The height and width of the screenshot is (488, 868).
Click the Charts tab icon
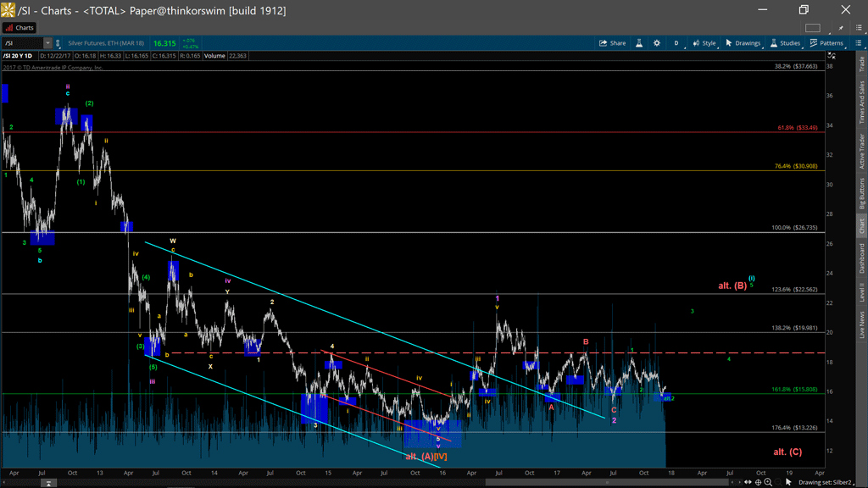pyautogui.click(x=19, y=28)
